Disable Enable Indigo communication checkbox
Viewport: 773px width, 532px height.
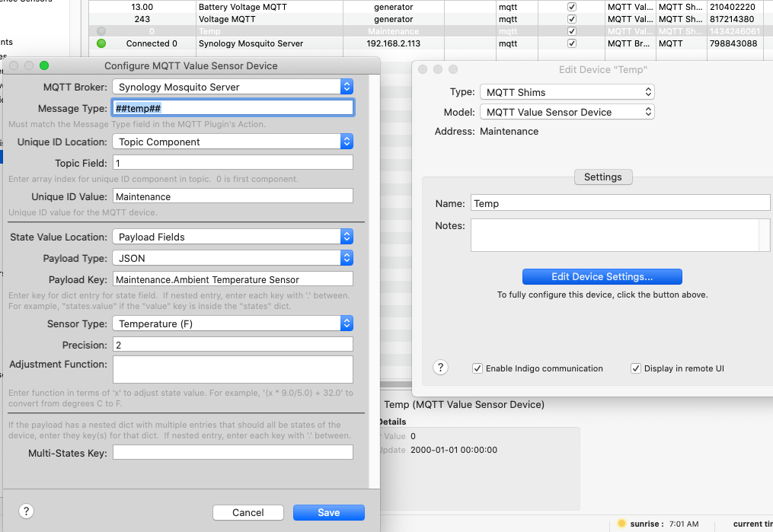pos(478,368)
